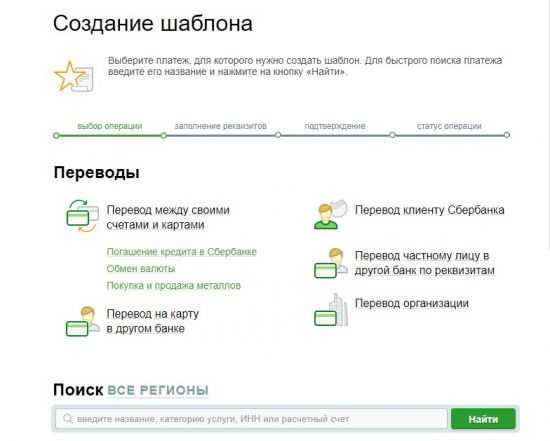This screenshot has height=441, width=550.
Task: Open the Все регионы region selector
Action: (158, 390)
